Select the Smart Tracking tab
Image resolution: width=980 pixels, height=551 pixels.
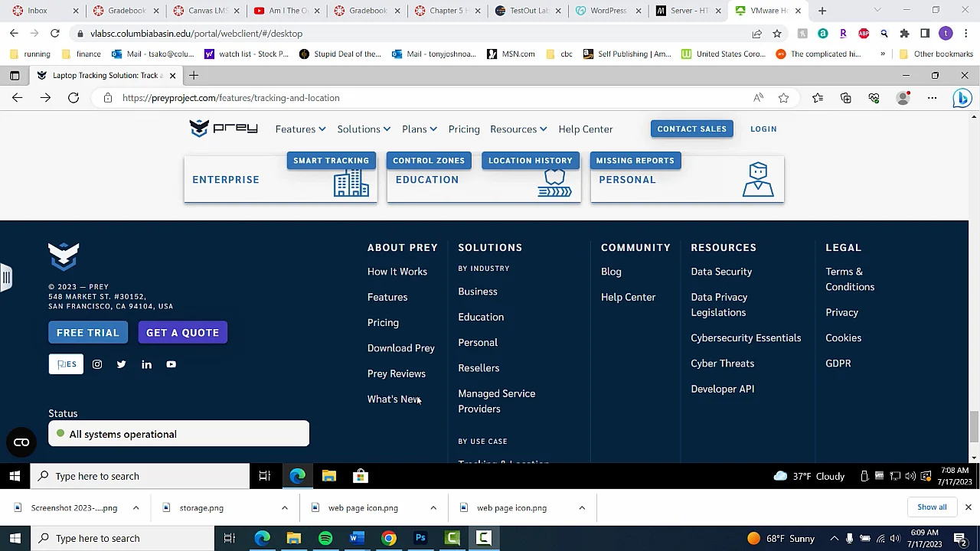coord(331,161)
